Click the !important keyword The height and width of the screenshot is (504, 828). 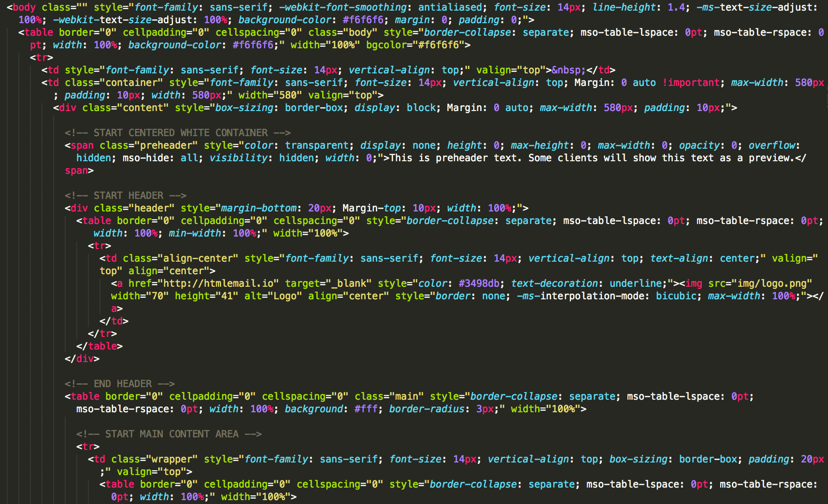(691, 83)
